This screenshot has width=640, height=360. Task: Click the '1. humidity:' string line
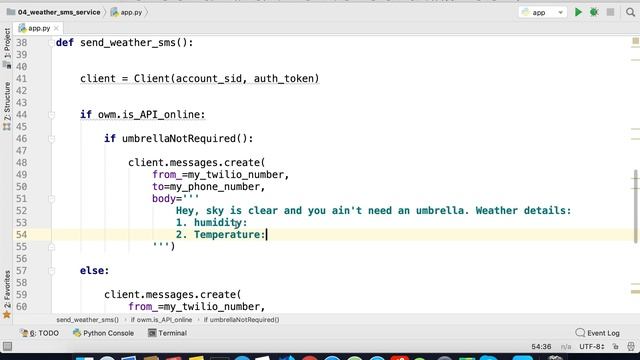point(211,222)
